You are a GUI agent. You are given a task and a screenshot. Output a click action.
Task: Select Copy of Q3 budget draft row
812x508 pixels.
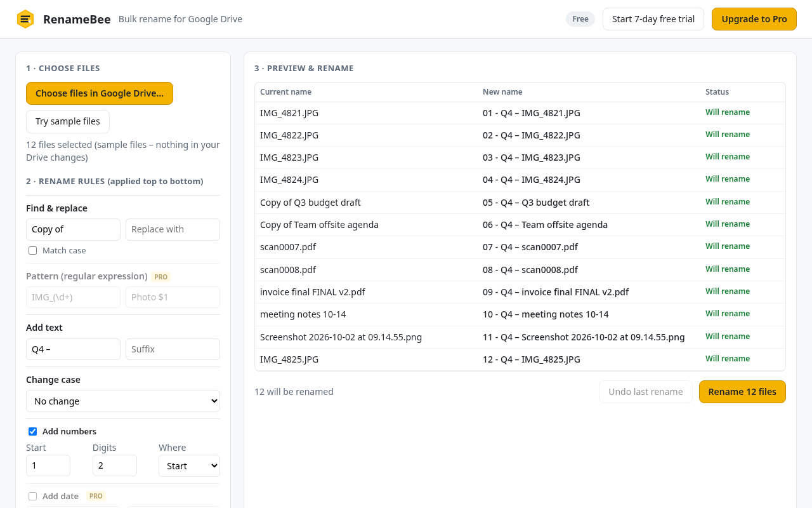click(520, 203)
